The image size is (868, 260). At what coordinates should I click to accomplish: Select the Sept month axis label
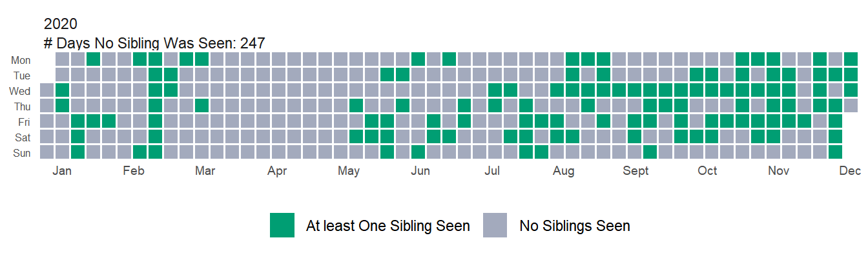pyautogui.click(x=635, y=171)
